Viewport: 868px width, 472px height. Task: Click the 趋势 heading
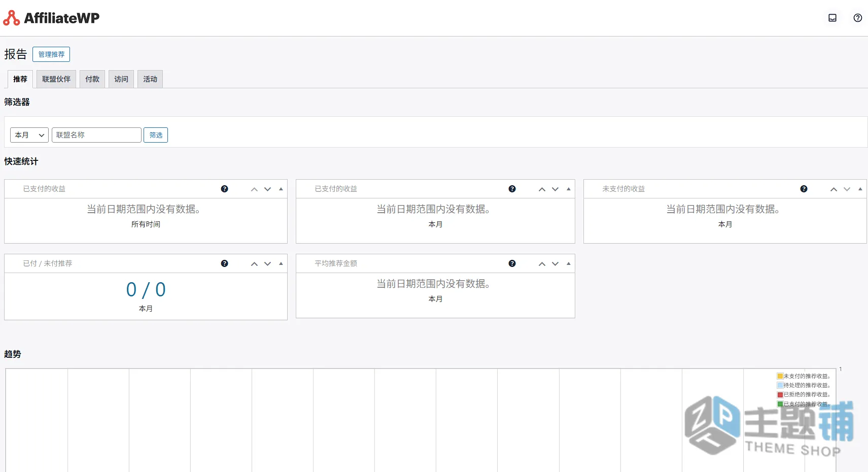(13, 354)
